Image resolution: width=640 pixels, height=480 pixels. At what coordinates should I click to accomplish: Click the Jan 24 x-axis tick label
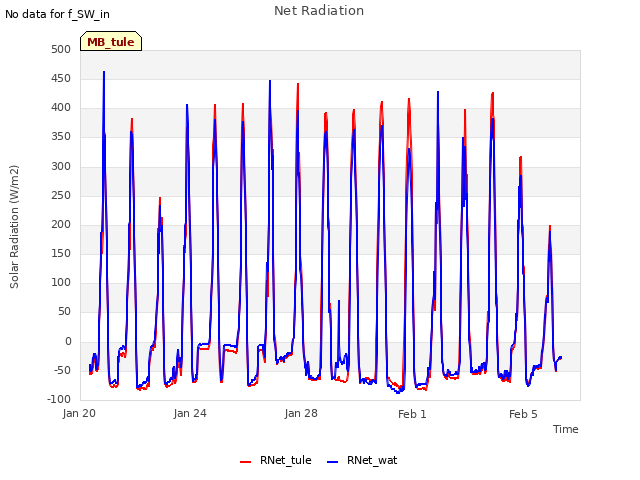click(x=190, y=413)
